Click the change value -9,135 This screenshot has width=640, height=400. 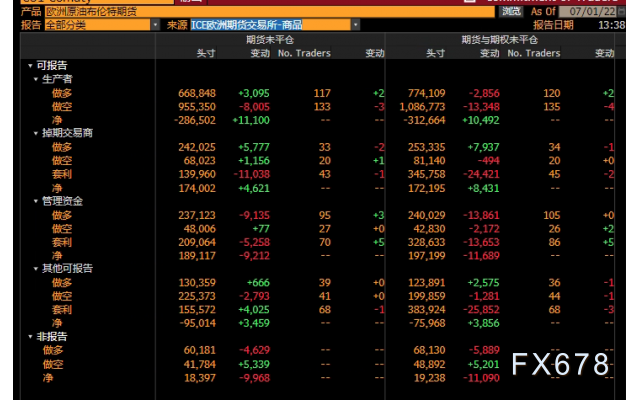click(x=254, y=215)
